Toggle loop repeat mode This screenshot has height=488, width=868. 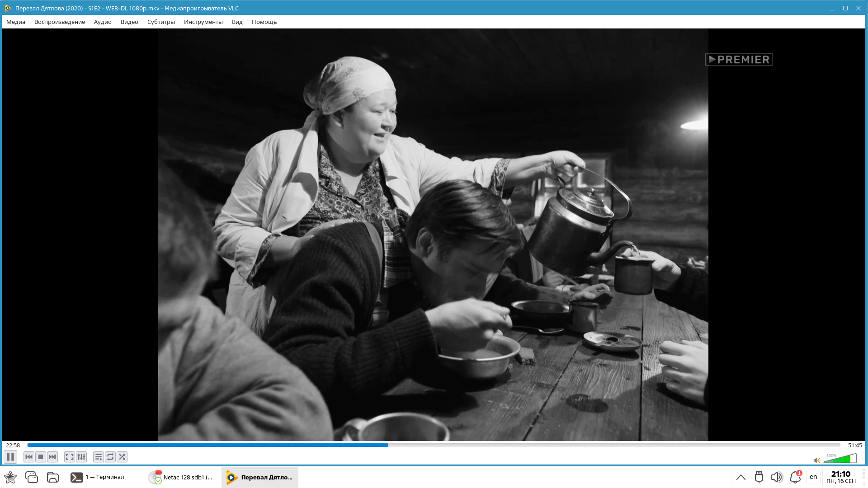(110, 457)
